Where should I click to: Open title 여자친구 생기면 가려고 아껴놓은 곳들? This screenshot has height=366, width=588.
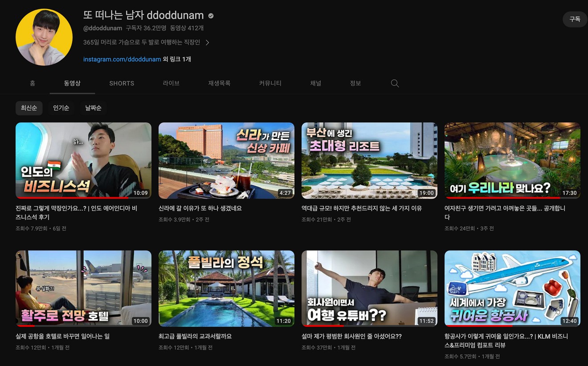tap(505, 212)
